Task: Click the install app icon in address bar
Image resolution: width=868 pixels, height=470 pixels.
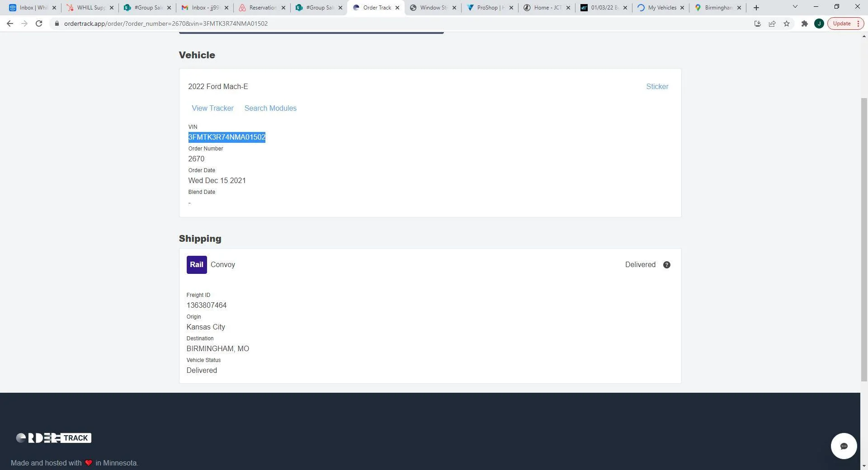Action: click(x=758, y=23)
